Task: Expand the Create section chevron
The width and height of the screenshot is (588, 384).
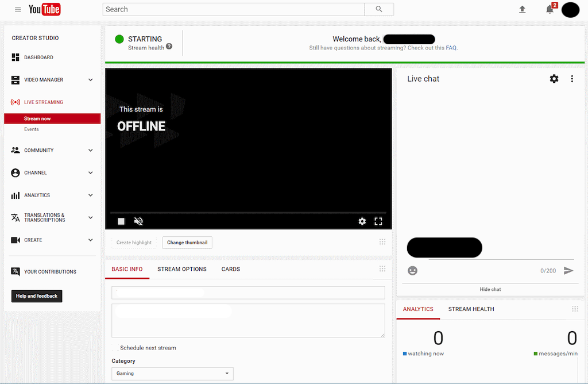Action: [x=90, y=240]
